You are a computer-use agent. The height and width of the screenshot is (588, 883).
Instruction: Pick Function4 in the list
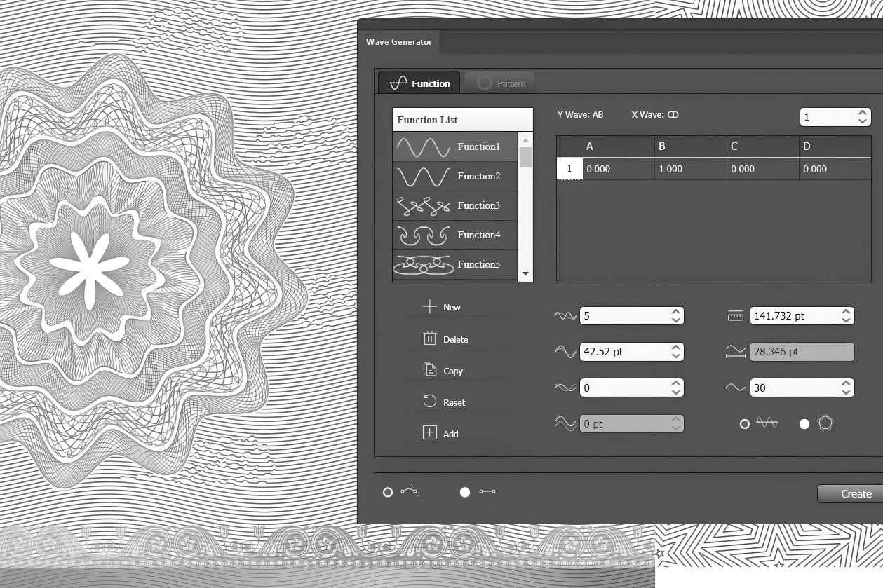coord(455,235)
